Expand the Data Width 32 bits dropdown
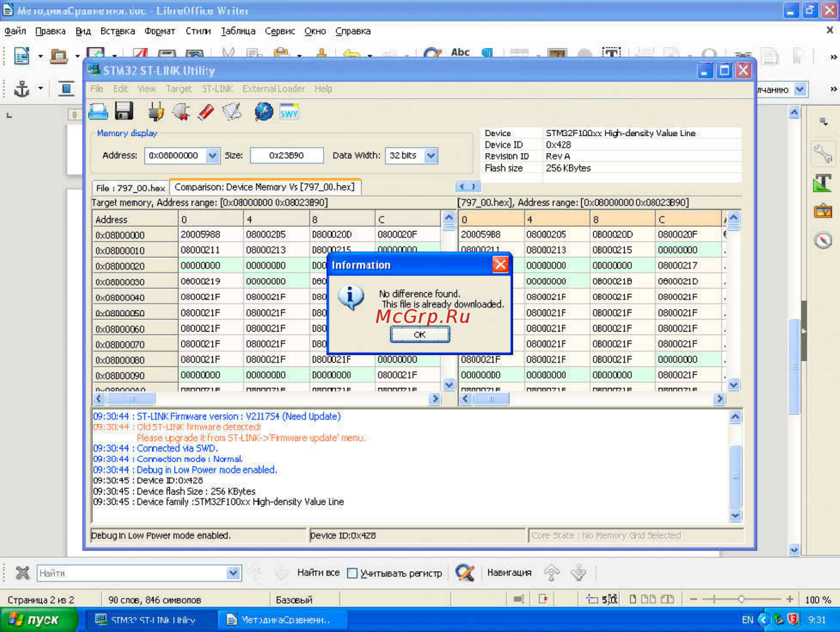Screen dimensions: 840x632 point(431,155)
